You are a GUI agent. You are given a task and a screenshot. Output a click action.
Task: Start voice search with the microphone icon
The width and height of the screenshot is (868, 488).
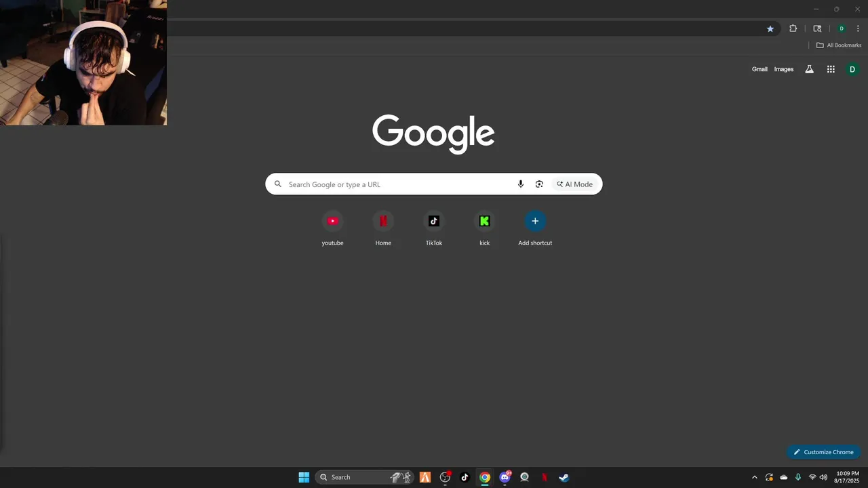[x=521, y=184]
